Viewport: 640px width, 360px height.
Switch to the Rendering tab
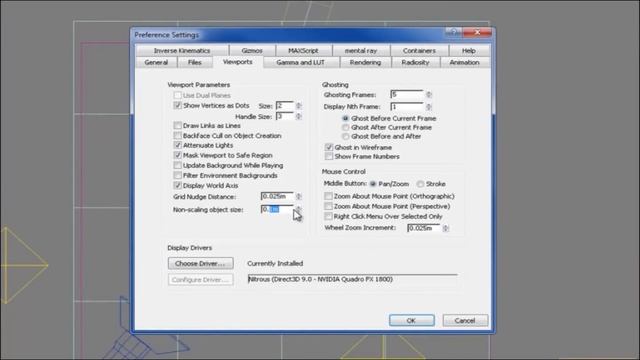[x=365, y=62]
